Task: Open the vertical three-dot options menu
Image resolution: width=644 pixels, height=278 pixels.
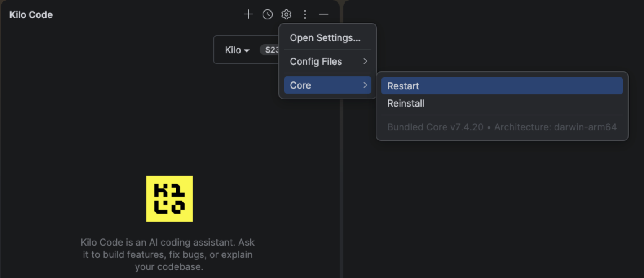Action: tap(305, 14)
